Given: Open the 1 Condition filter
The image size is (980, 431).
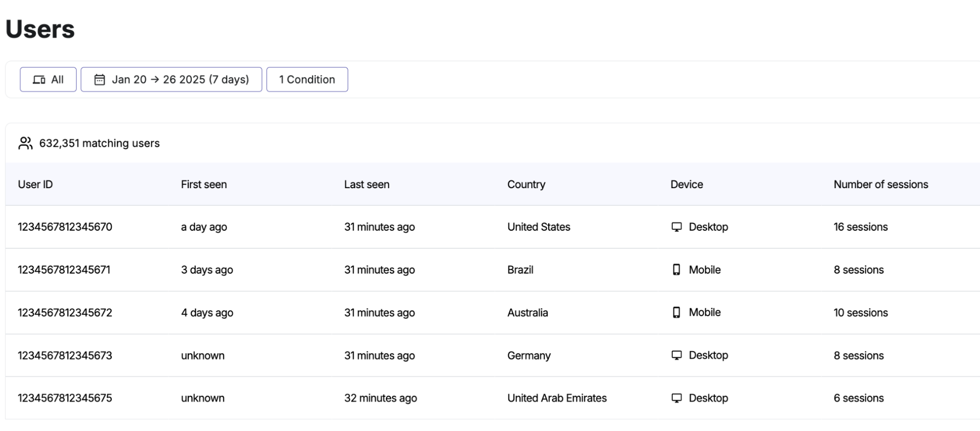Looking at the screenshot, I should click(x=307, y=79).
